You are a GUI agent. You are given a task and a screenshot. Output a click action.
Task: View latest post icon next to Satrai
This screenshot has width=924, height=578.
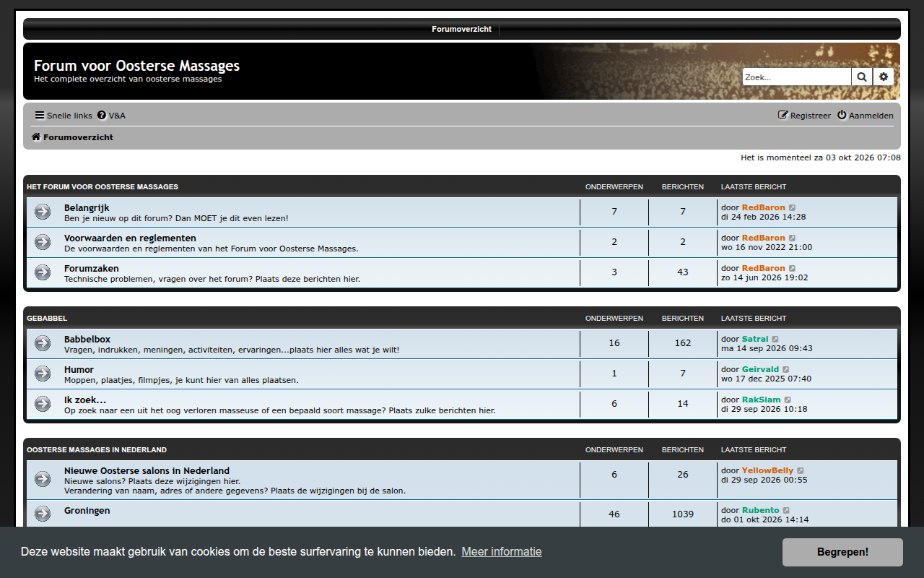coord(775,339)
